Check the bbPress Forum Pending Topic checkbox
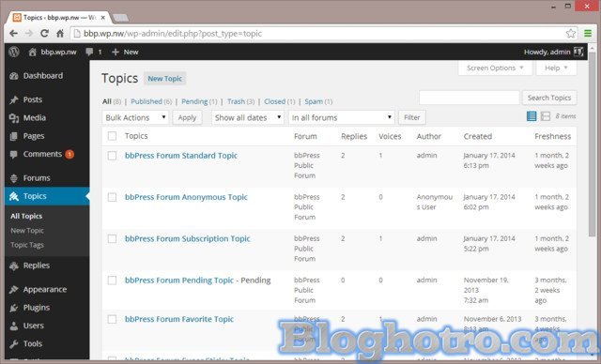This screenshot has width=601, height=364. pos(112,281)
